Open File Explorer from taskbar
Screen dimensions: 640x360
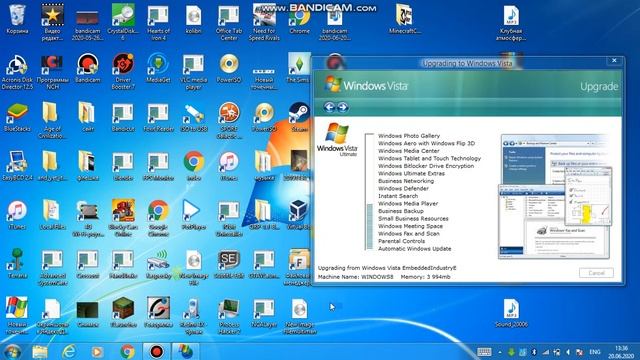40,351
